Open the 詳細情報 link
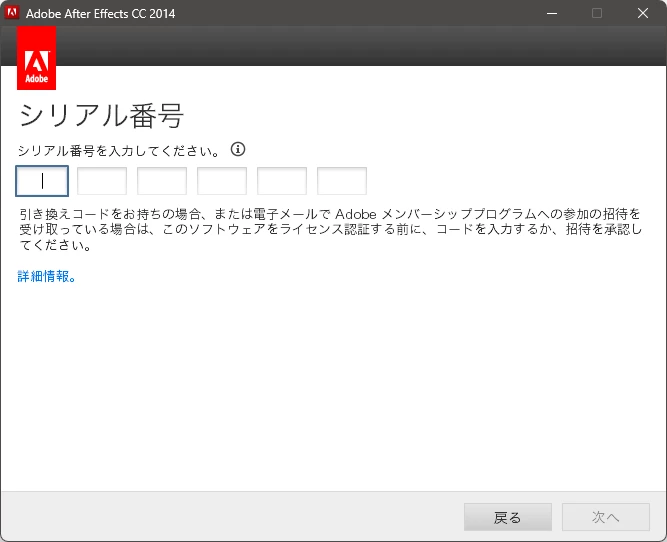Screen dimensions: 667x542 [47, 277]
